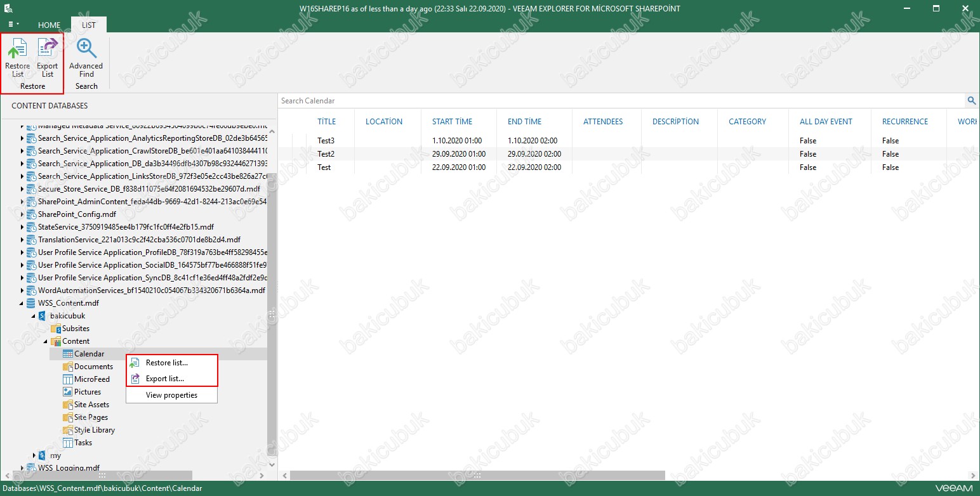
Task: Click the SharePoint_Config.mdf database icon
Action: (x=31, y=214)
